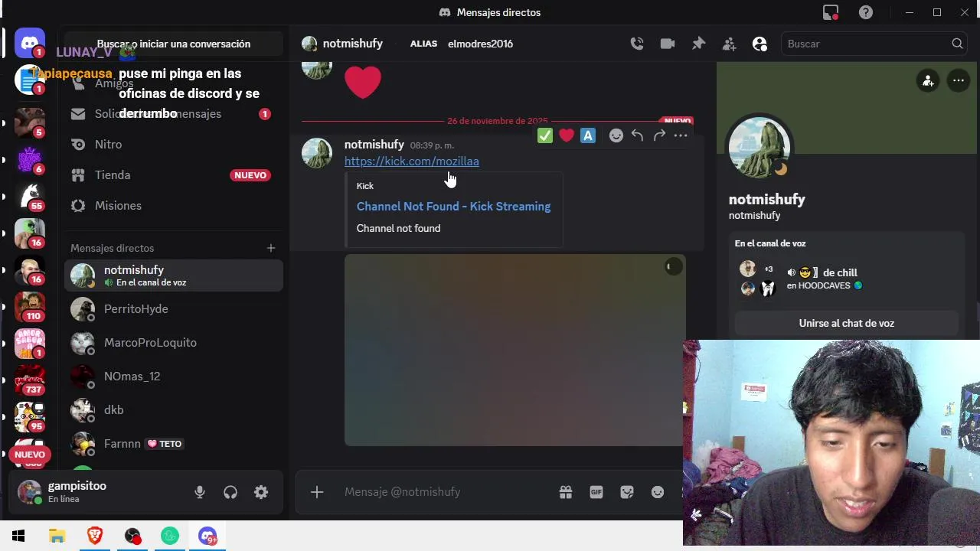Open the Nitro page
Viewport: 980px width, 551px height.
pos(174,144)
